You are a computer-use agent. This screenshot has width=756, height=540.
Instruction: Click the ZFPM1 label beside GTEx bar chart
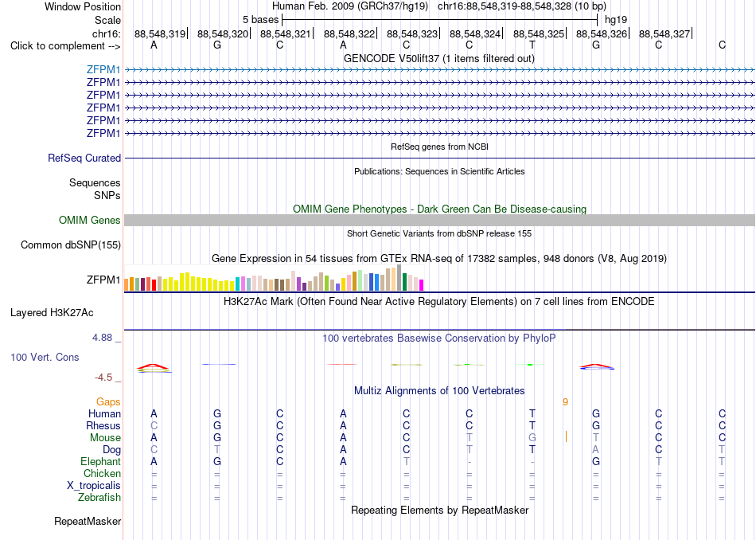[103, 280]
